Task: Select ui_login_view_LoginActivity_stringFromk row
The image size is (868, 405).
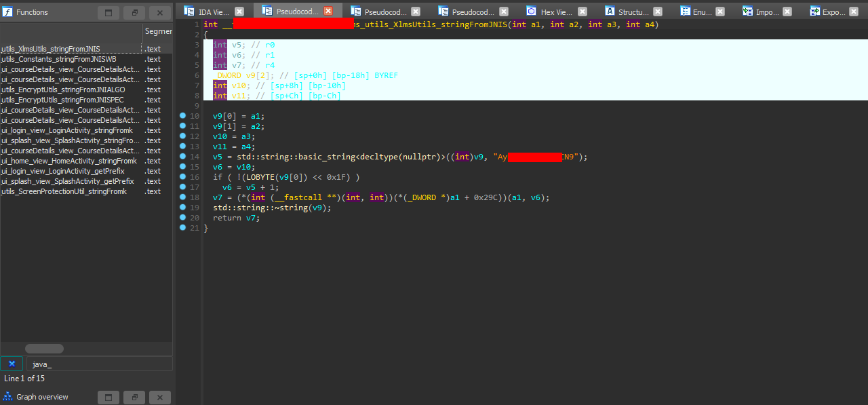Action: click(86, 130)
